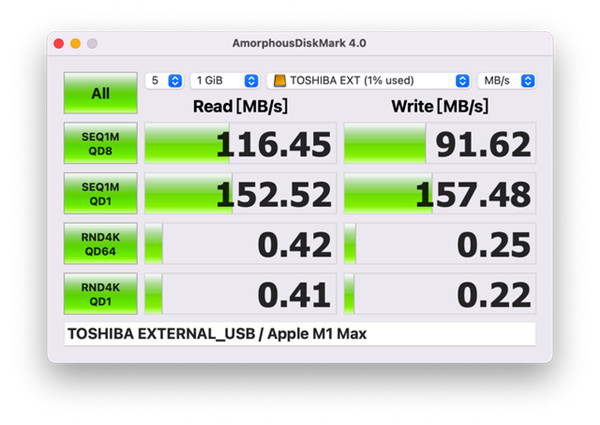Click the green All benchmark button
Image resolution: width=600 pixels, height=425 pixels.
(100, 93)
